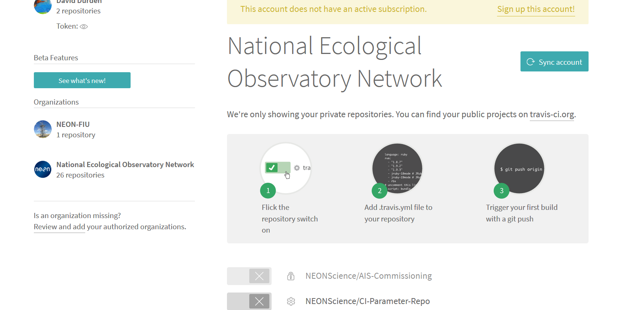This screenshot has width=644, height=310.
Task: Click lock icon beside AIS-Commissioning
Action: pos(291,276)
